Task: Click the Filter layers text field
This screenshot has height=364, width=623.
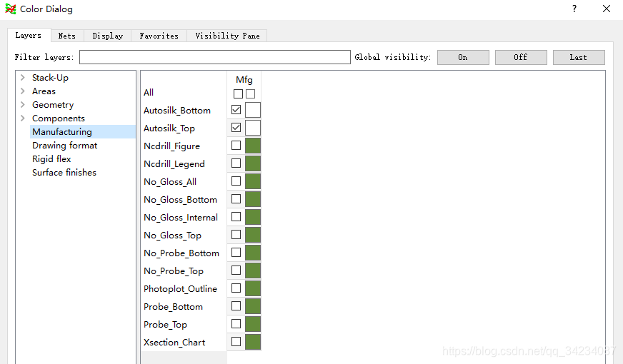Action: coord(214,57)
